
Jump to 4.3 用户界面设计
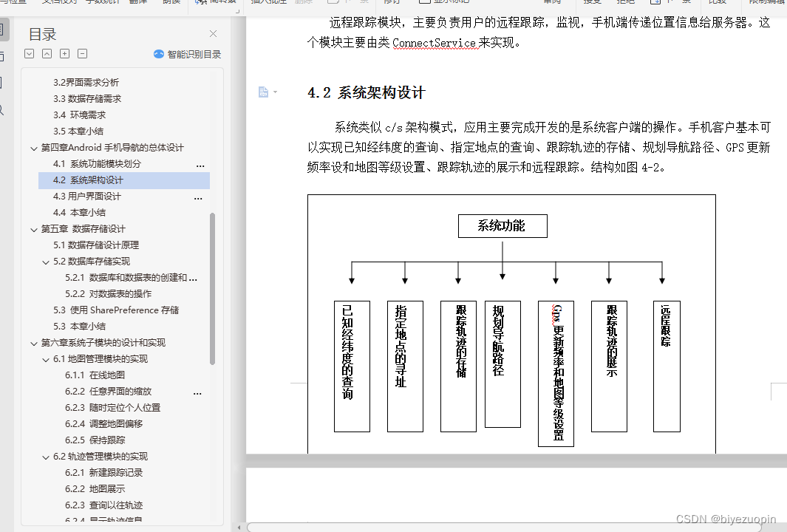click(x=87, y=197)
